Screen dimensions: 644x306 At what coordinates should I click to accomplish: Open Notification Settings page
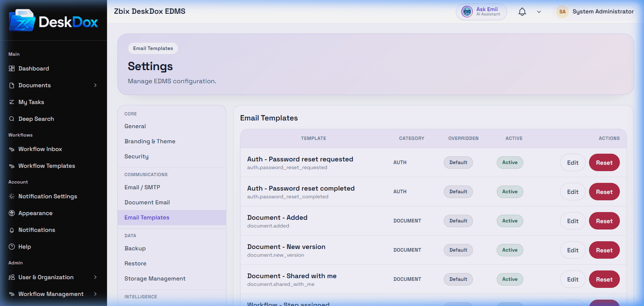point(48,196)
